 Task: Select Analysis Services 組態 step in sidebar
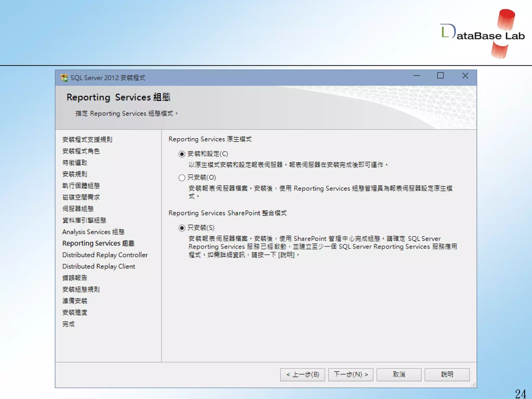pyautogui.click(x=94, y=232)
